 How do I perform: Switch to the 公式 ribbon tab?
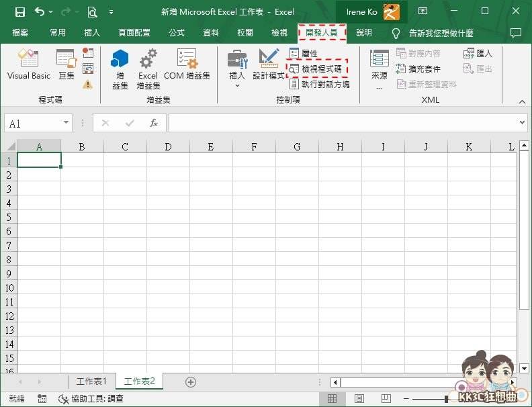point(177,32)
